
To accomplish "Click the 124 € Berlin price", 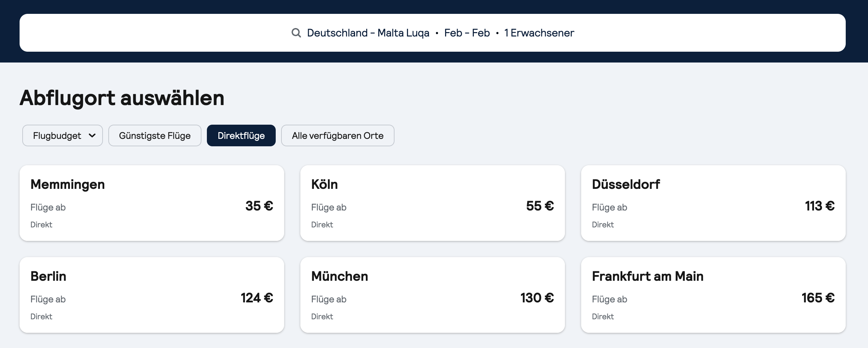I will point(257,298).
